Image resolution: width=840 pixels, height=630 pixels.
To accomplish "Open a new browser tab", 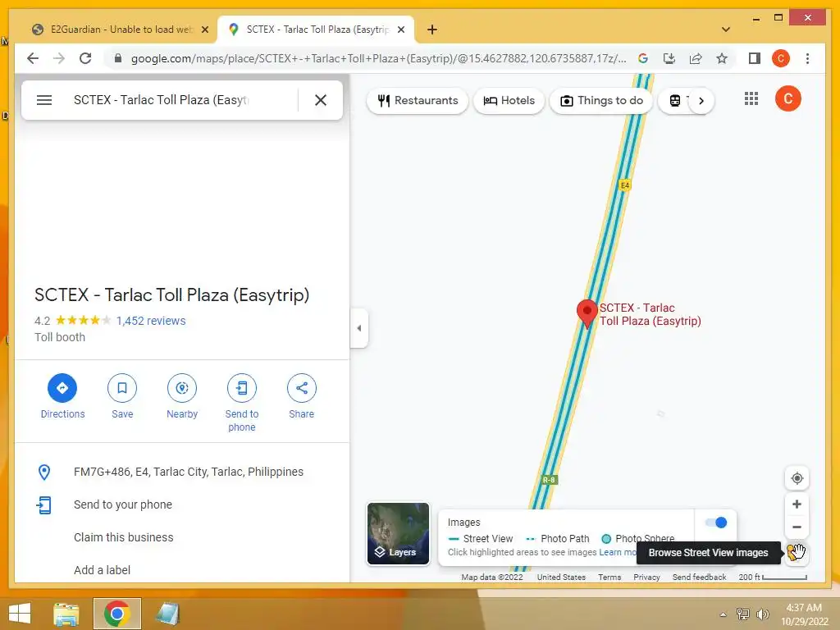I will [x=432, y=30].
